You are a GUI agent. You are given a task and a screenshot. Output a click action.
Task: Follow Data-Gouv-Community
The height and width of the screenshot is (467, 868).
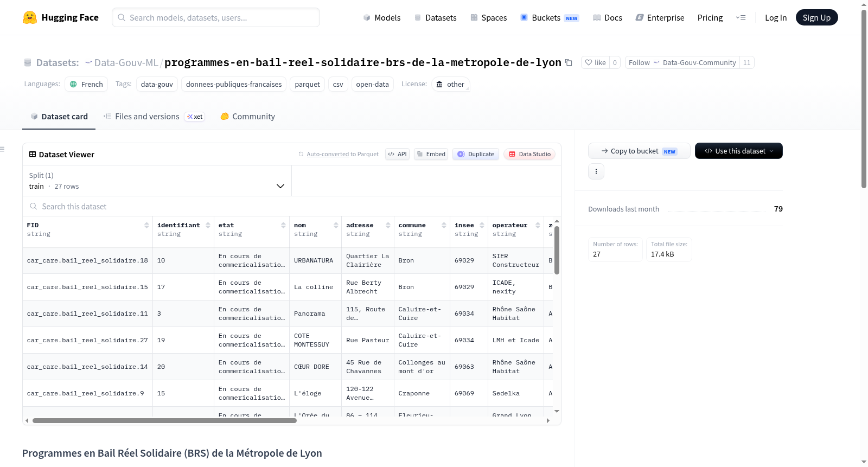682,62
